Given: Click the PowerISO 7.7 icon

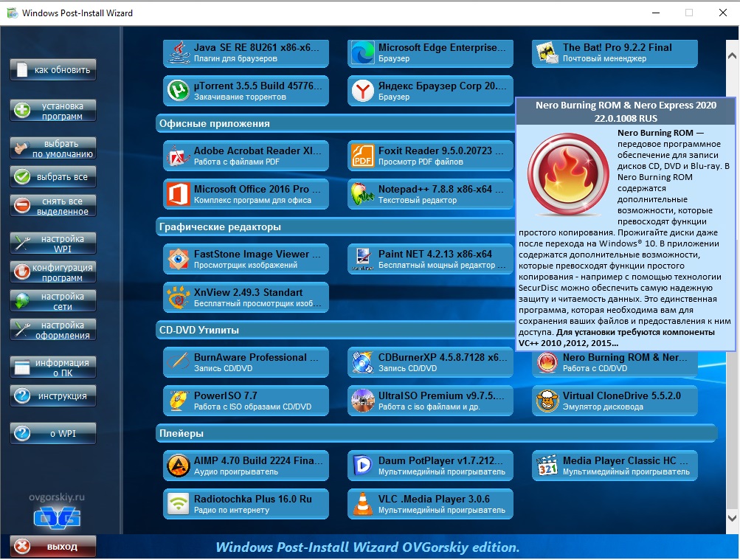Looking at the screenshot, I should [177, 401].
